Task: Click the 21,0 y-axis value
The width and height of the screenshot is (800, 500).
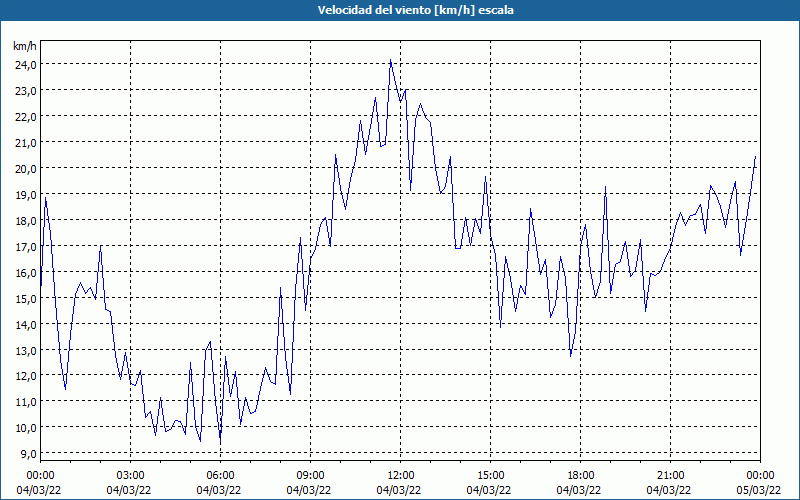Action: point(26,142)
